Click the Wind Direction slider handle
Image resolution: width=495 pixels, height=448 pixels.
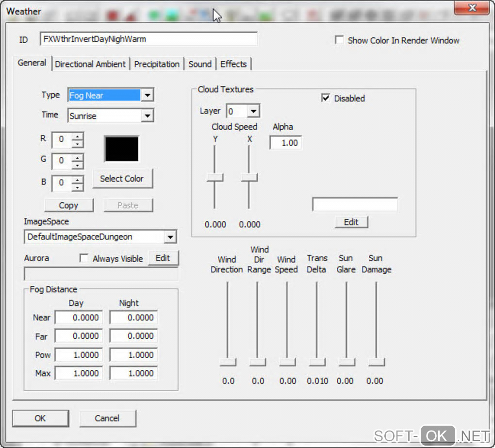pyautogui.click(x=228, y=362)
